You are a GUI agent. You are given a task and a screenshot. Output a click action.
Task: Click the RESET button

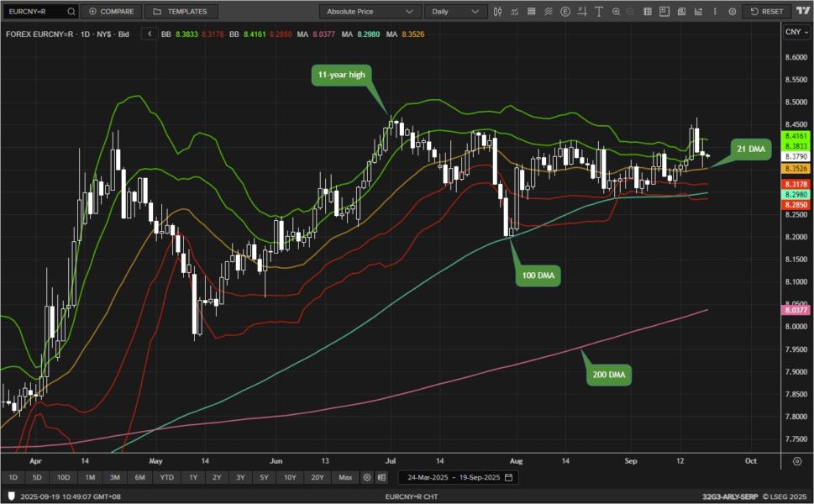[767, 12]
